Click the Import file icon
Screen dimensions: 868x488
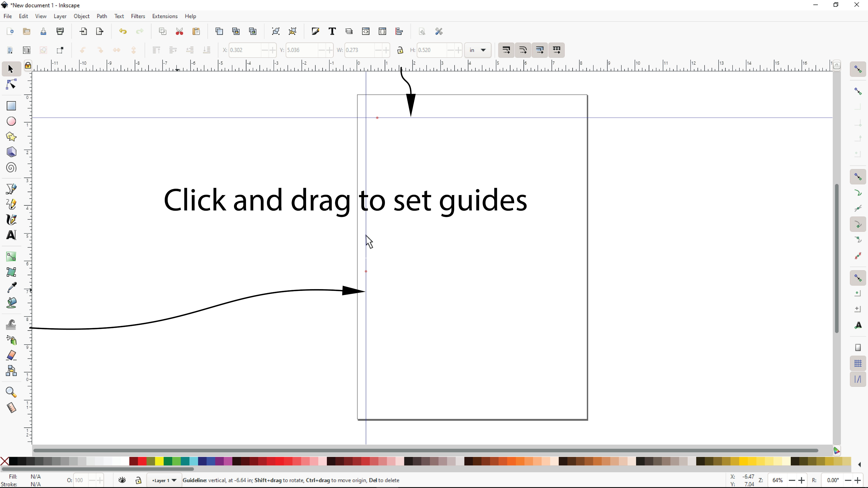83,32
